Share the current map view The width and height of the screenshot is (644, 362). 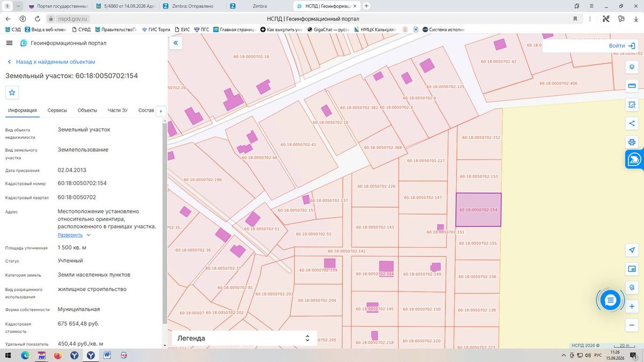point(632,123)
